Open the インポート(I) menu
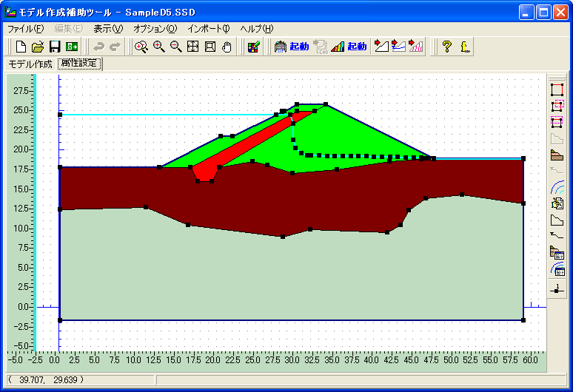Screen dimensions: 573x392 (209, 29)
